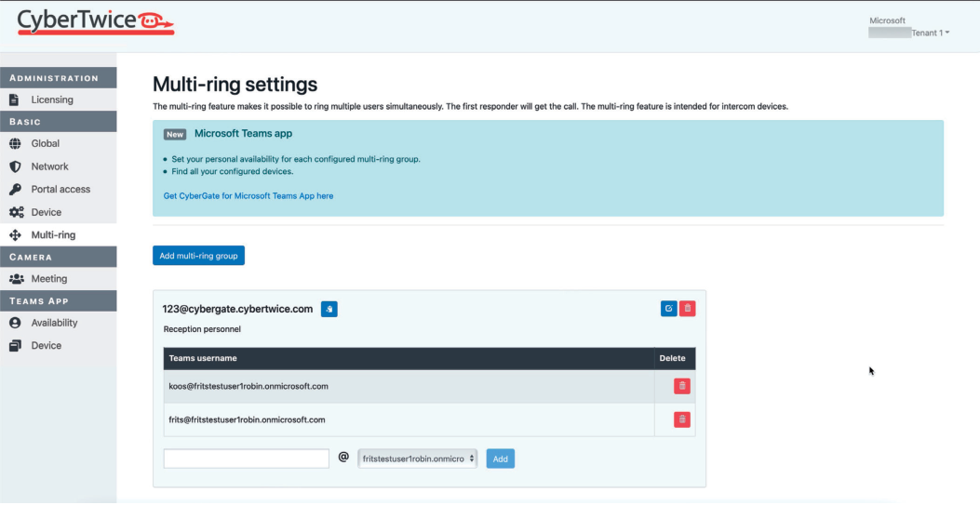
Task: Select koos@fritstestuser1robin.onmicrosoft.com text
Action: pos(248,386)
